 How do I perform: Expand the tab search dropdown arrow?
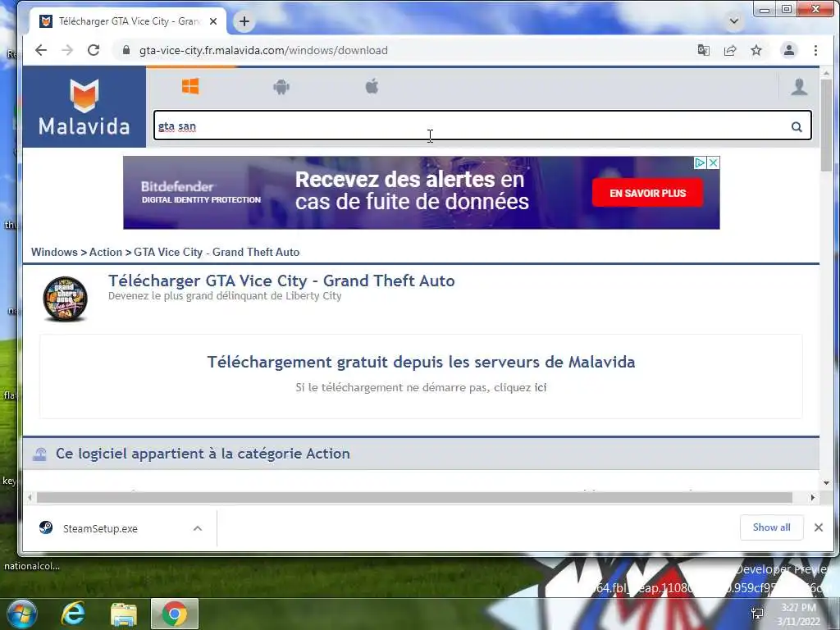[x=734, y=21]
